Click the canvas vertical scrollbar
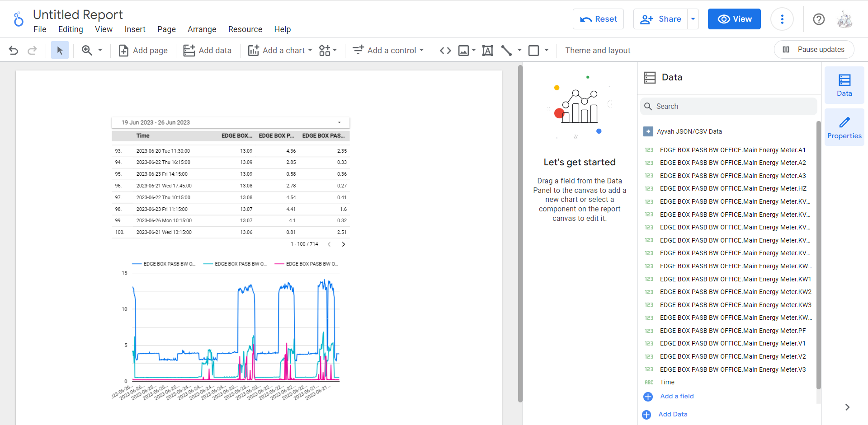 pos(520,234)
